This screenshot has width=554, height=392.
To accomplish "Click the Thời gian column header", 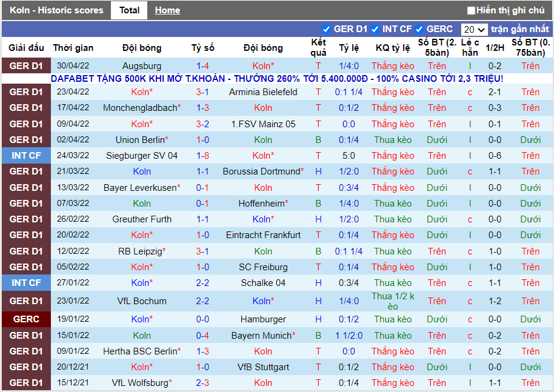I will coord(73,48).
